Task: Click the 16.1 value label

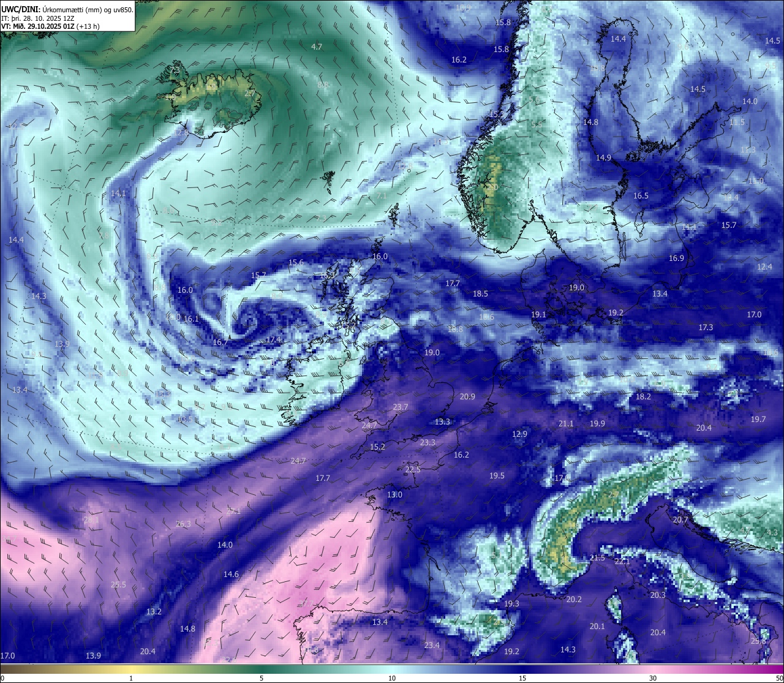Action: [191, 319]
